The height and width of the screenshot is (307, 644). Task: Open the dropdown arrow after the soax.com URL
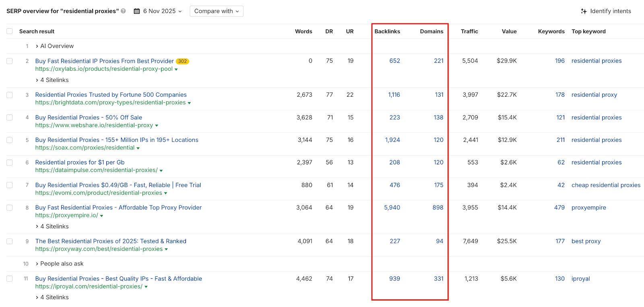(x=138, y=148)
